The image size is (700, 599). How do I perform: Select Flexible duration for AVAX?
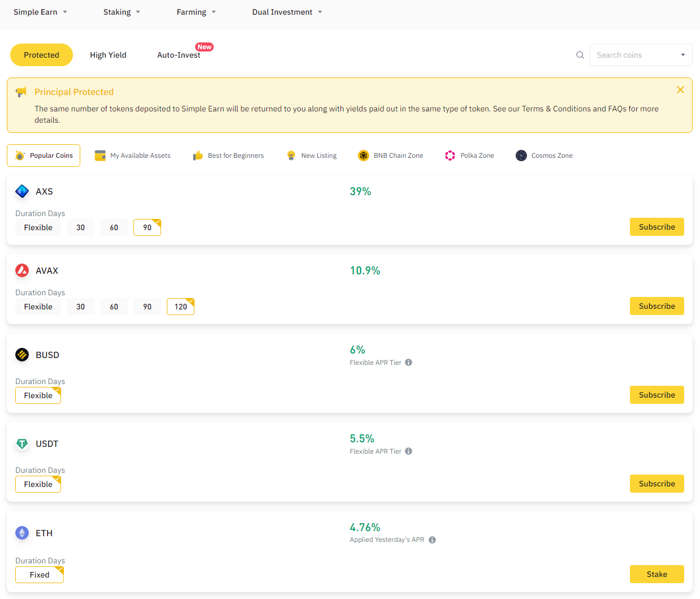(x=38, y=307)
